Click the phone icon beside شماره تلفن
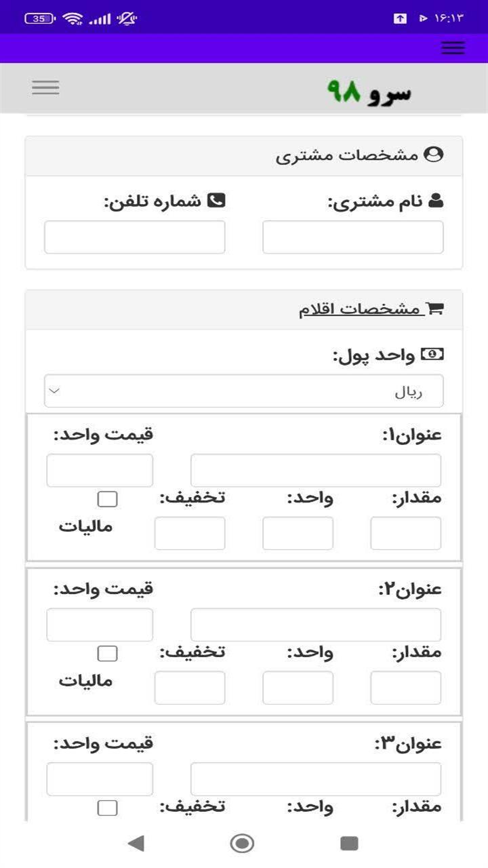488x868 pixels. (x=216, y=201)
